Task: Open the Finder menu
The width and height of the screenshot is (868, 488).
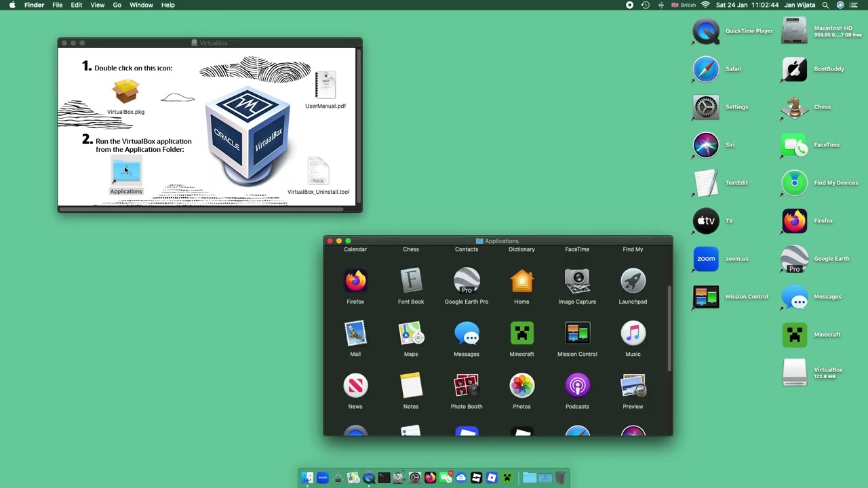Action: tap(34, 5)
